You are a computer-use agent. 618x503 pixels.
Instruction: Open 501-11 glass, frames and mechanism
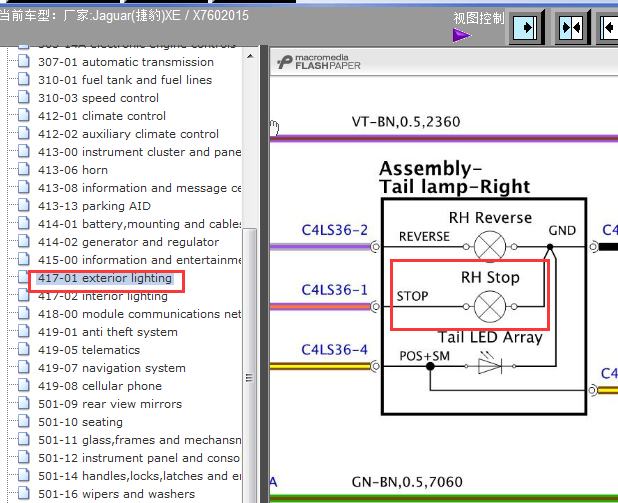[x=140, y=440]
